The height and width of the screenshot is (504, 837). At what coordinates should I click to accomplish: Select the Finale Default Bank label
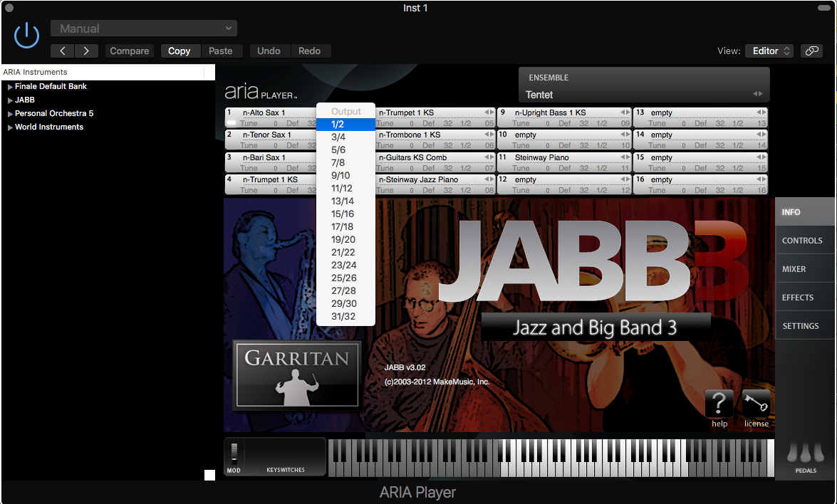coord(51,86)
